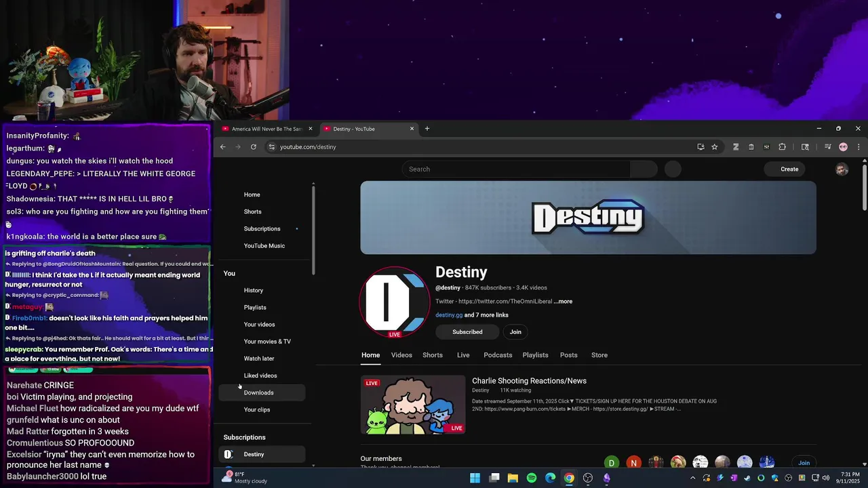Open the Chrome profile avatar

(x=843, y=147)
